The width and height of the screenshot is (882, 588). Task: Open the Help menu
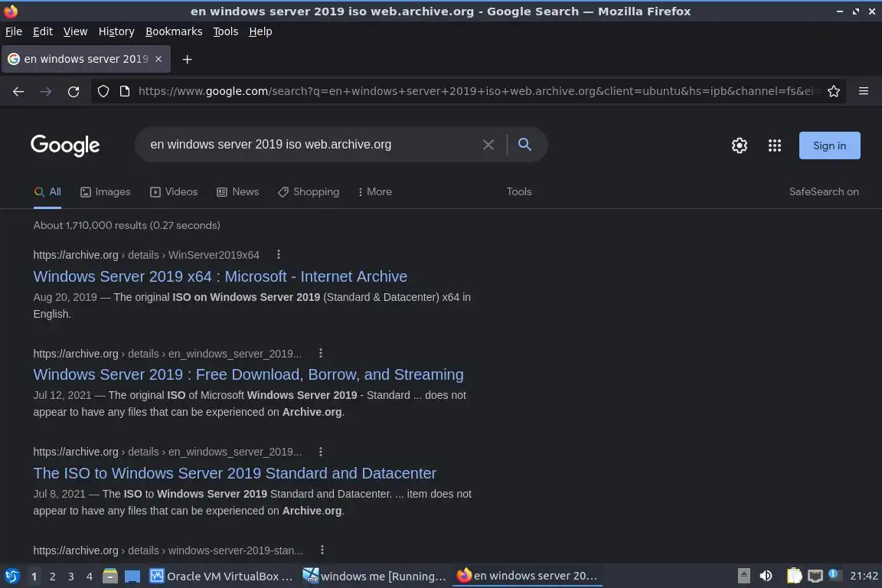[260, 31]
